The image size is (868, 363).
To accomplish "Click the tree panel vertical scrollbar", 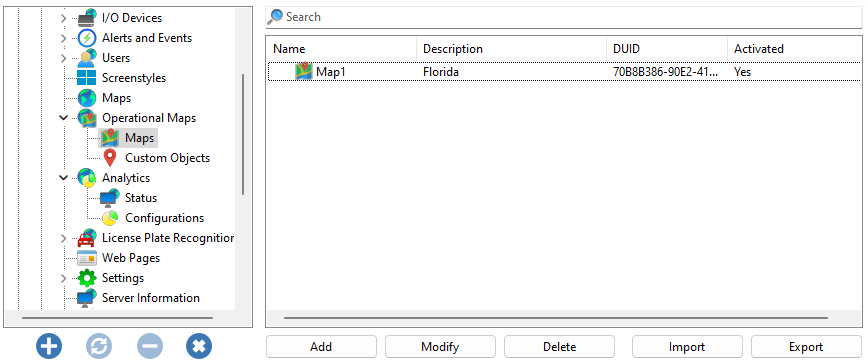I will point(243,134).
